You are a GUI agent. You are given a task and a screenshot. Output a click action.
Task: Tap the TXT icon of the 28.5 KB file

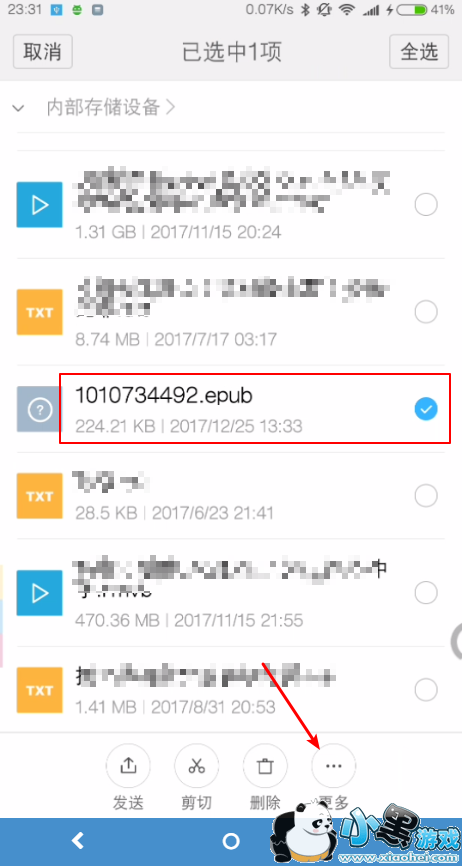tap(39, 496)
